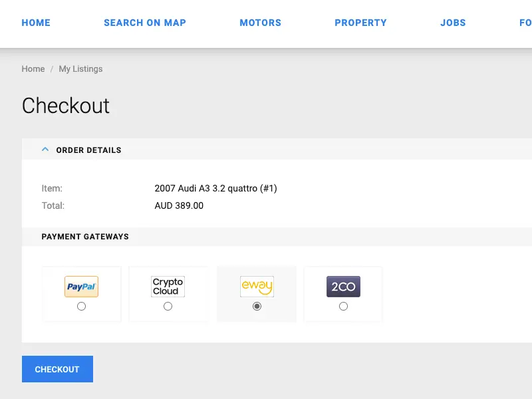Click the Crypto Cloud logo icon
The image size is (532, 399).
pos(168,287)
